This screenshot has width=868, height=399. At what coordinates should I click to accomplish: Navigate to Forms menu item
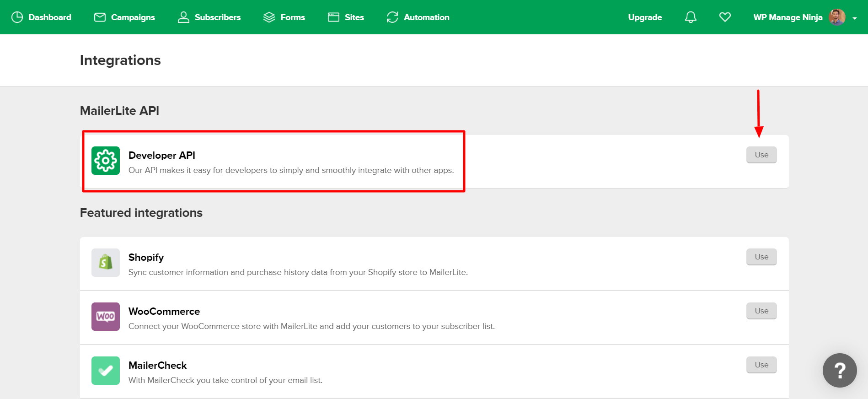(284, 17)
